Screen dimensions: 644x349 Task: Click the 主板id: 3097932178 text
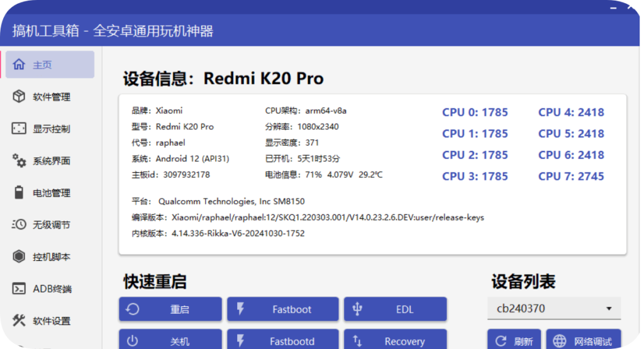(171, 175)
